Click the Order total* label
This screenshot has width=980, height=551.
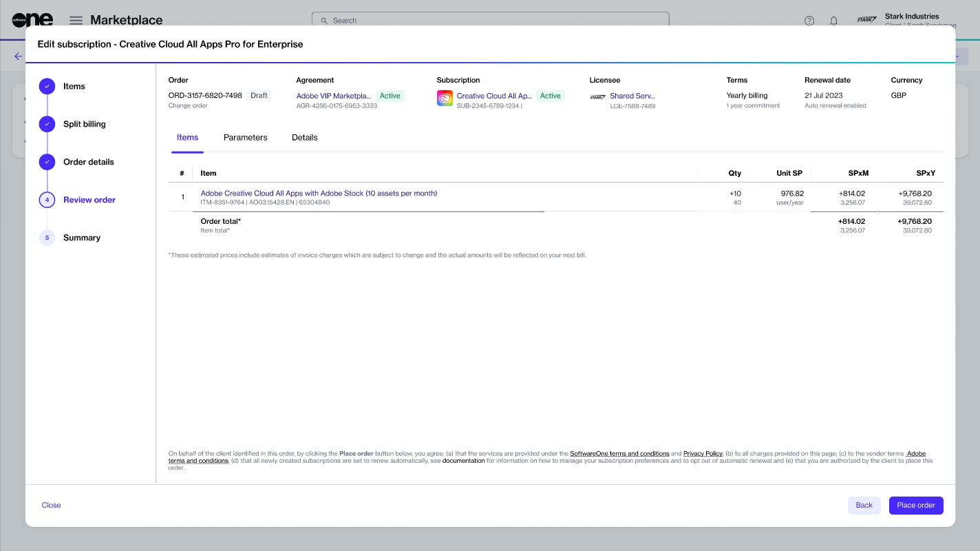(220, 221)
